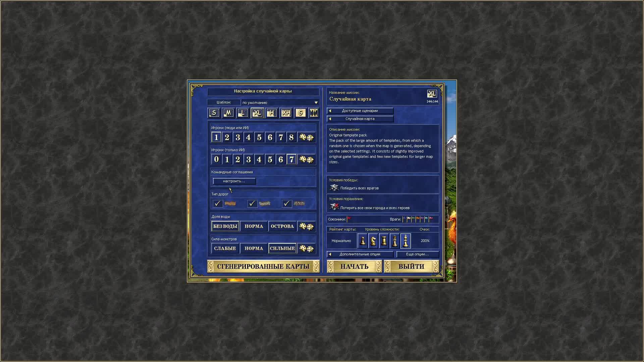Randomize the AI-only player count
644x362 pixels.
tap(306, 160)
